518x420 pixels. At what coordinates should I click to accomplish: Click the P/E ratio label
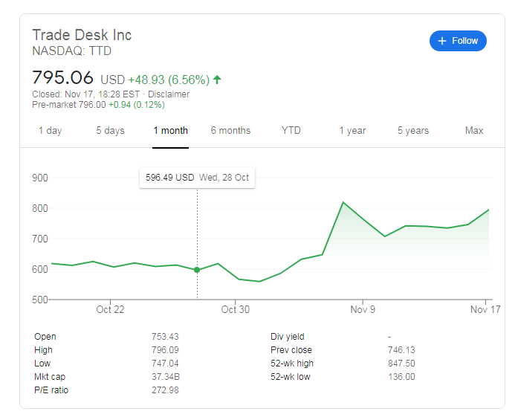(51, 390)
